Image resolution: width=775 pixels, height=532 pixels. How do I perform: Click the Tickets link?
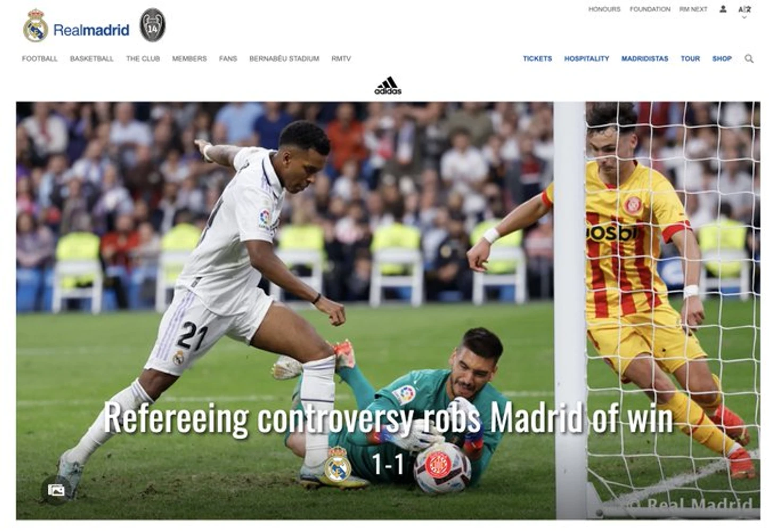click(537, 59)
